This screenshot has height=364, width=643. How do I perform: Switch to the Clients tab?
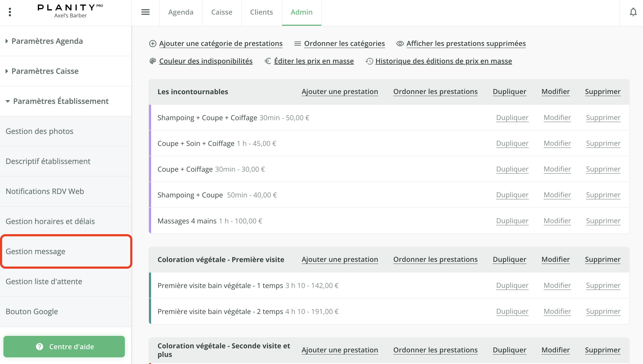(x=261, y=12)
